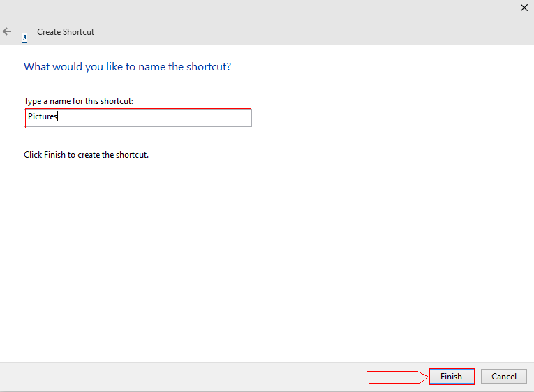
Task: Place cursor after Pictures in the name field
Action: [59, 117]
